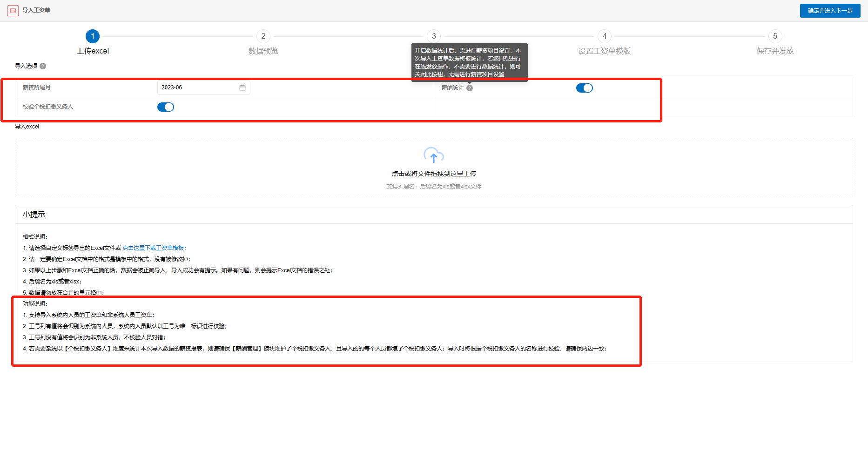
Task: Click the 支持扩展名 hint text
Action: pyautogui.click(x=434, y=187)
